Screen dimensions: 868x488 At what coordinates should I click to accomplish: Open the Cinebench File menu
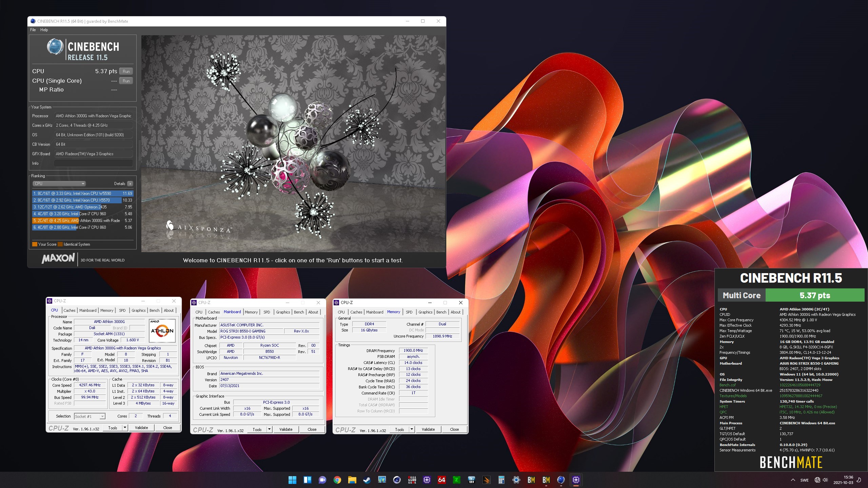pyautogui.click(x=33, y=30)
